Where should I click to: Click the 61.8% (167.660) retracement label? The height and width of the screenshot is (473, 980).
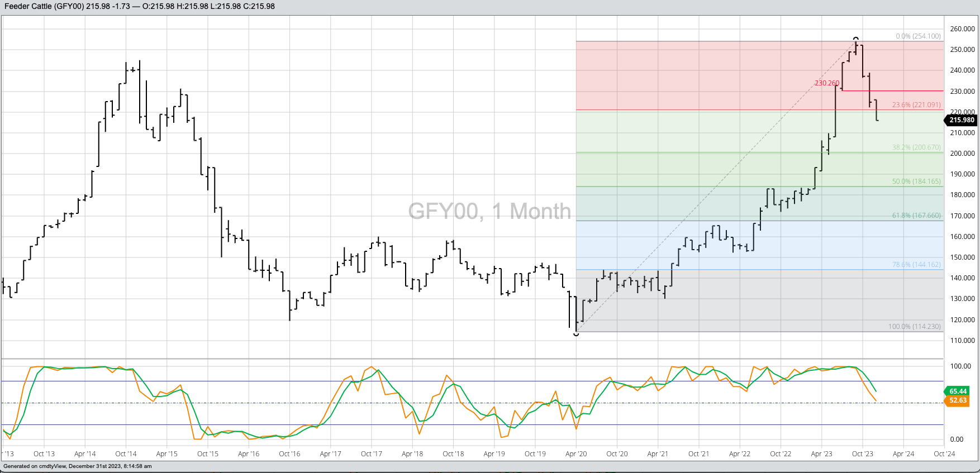point(916,216)
